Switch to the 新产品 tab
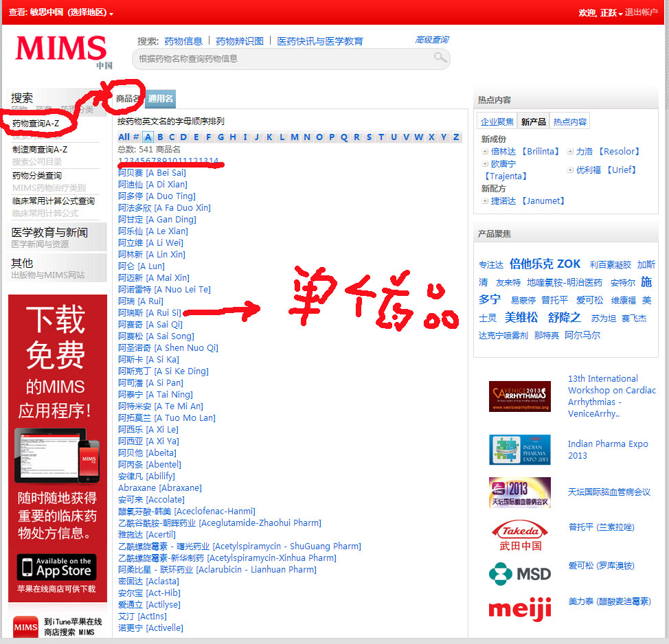669x644 pixels. click(x=533, y=122)
